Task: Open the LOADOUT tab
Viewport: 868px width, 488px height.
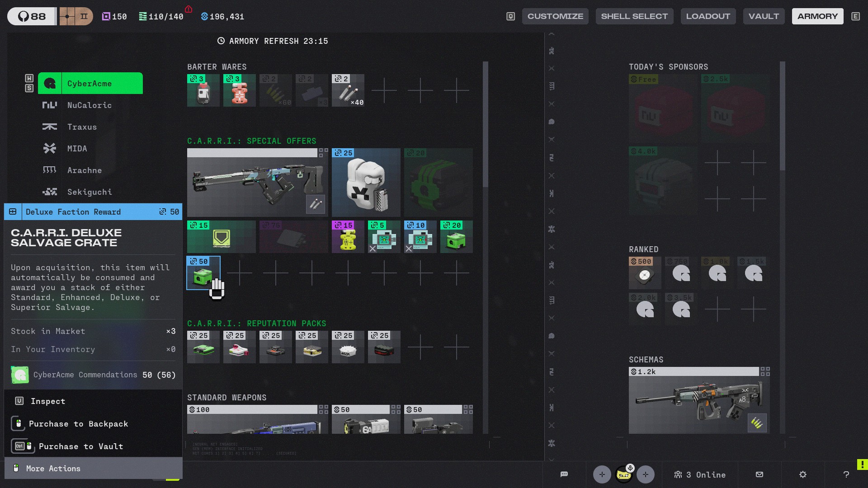Action: (708, 16)
